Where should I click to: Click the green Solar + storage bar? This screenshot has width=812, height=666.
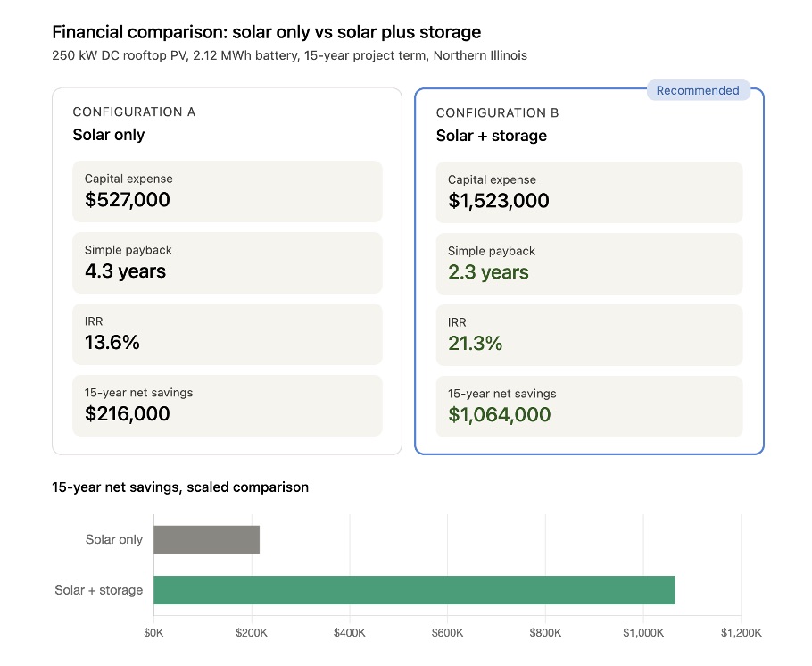pos(414,590)
